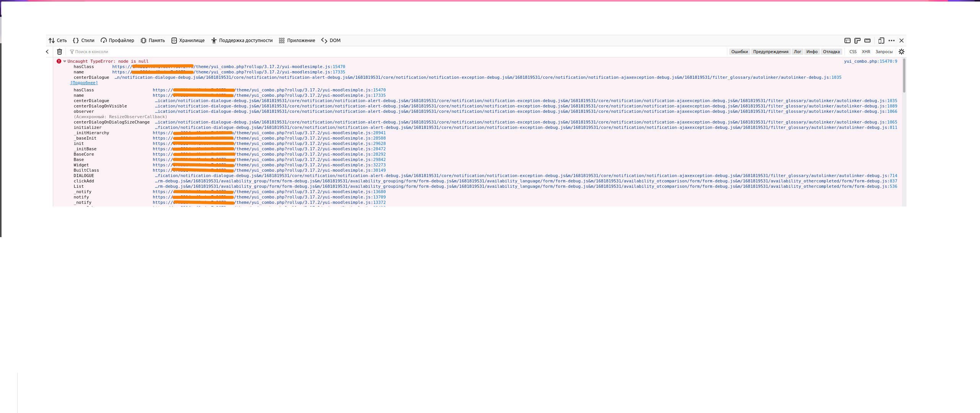
Task: Toggle the Ошибки filter
Action: pyautogui.click(x=739, y=52)
